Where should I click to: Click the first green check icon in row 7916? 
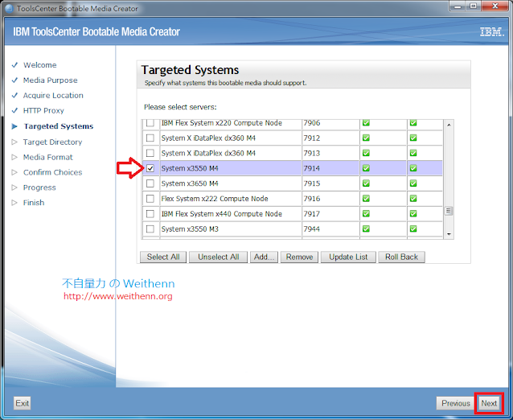(x=366, y=199)
